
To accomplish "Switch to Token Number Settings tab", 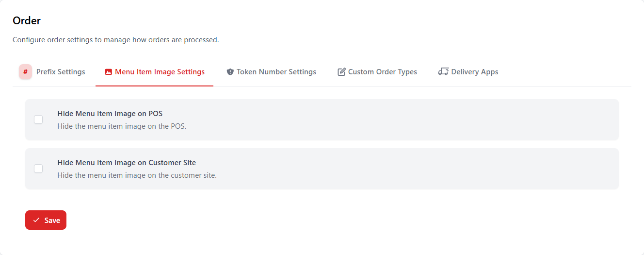I will pos(276,72).
